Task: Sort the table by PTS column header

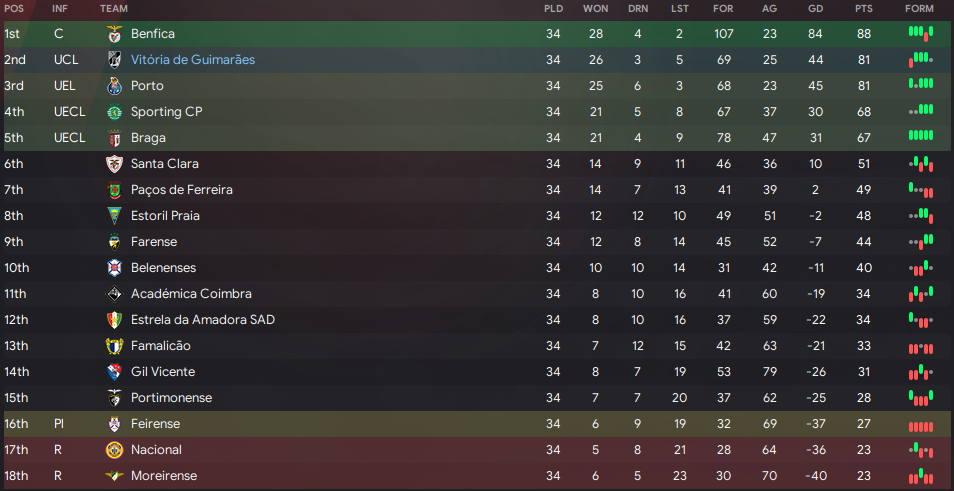Action: pyautogui.click(x=863, y=9)
